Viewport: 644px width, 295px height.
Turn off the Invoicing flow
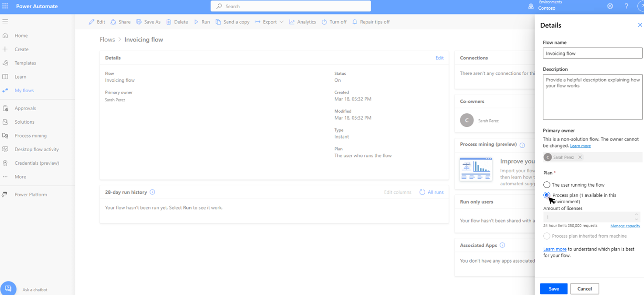334,21
